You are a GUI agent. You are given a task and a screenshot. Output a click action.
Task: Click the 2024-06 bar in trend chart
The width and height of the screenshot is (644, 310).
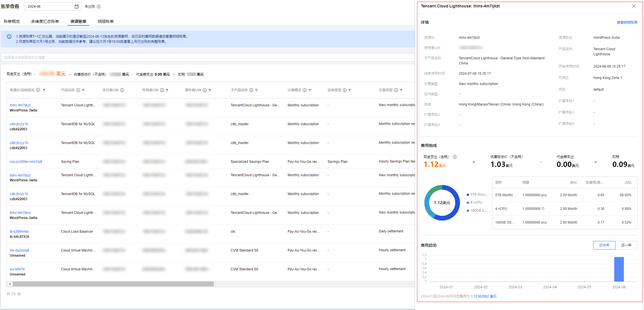tap(619, 269)
